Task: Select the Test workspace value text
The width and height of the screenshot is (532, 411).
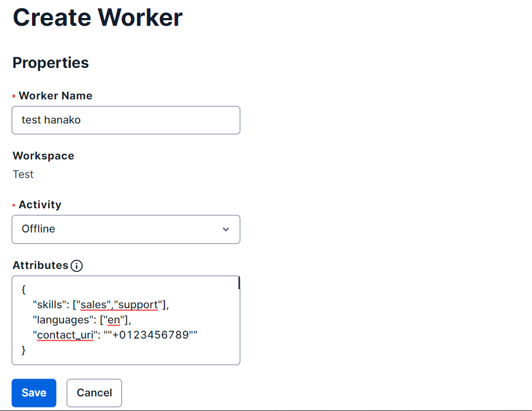Action: (x=23, y=175)
